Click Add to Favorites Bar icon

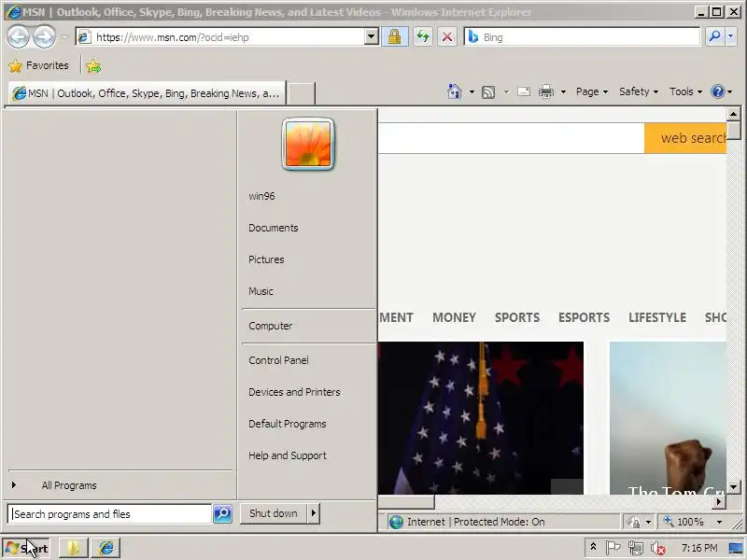[x=93, y=66]
